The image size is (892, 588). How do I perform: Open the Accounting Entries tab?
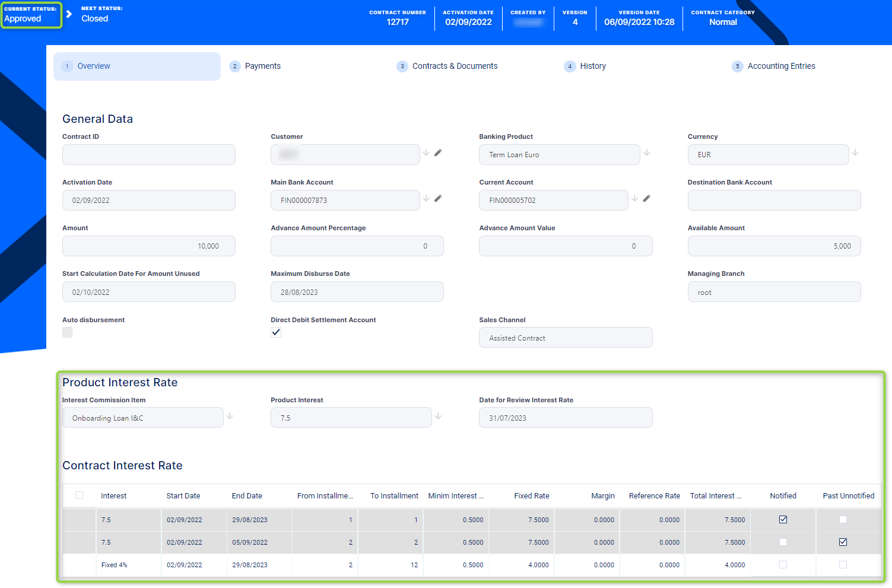click(781, 66)
